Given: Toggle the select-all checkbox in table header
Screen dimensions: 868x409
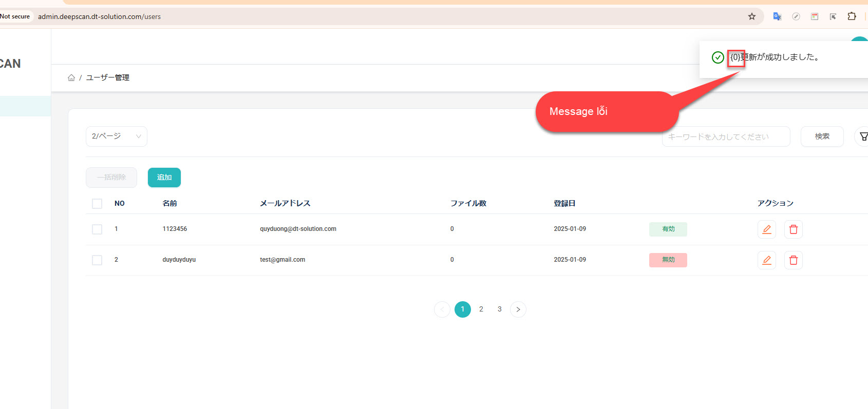Looking at the screenshot, I should click(x=97, y=204).
